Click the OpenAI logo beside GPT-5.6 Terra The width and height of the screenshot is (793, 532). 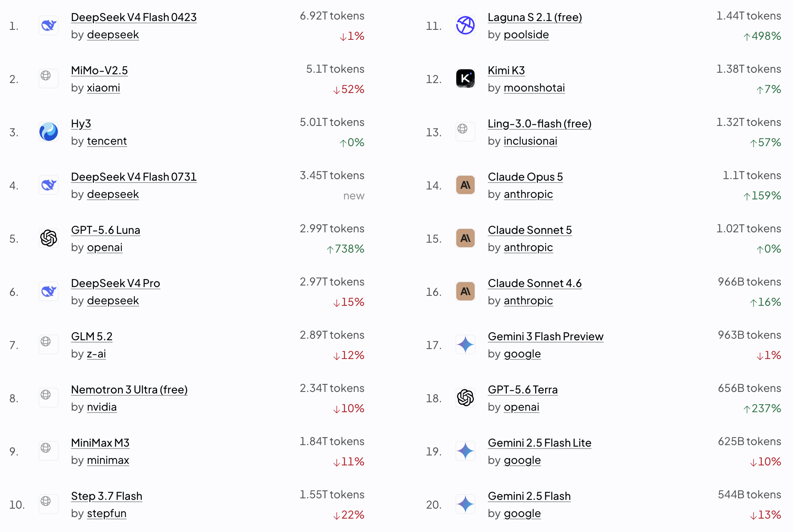tap(465, 398)
